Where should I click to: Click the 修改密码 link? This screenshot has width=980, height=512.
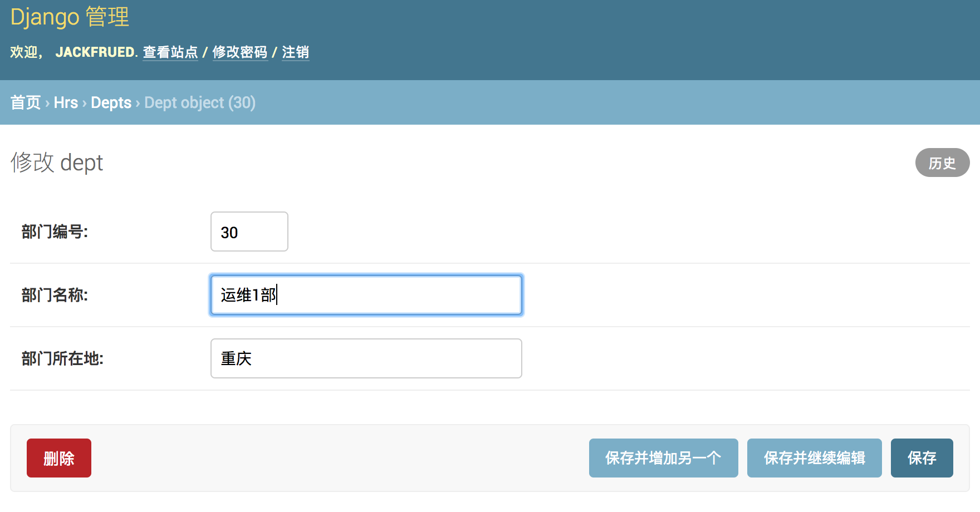point(240,52)
